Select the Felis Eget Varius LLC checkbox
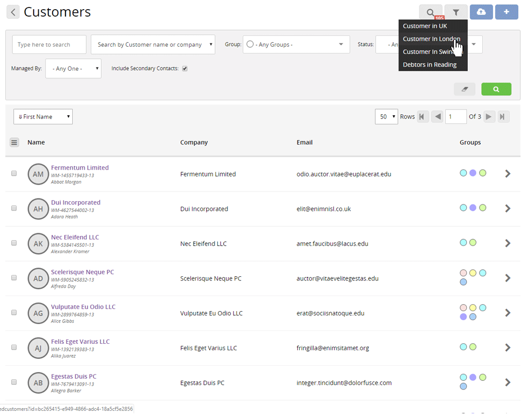The image size is (522, 420). point(14,347)
